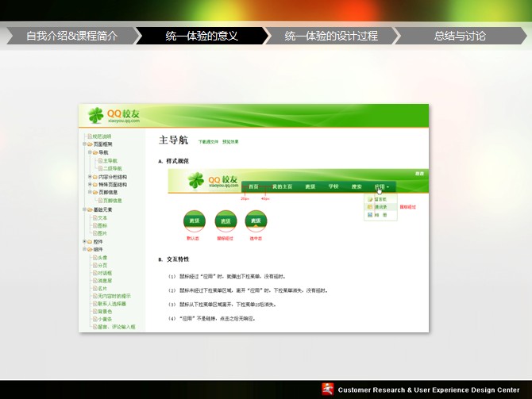Click 班级 in the green nav bar
This screenshot has height=399, width=532.
310,186
